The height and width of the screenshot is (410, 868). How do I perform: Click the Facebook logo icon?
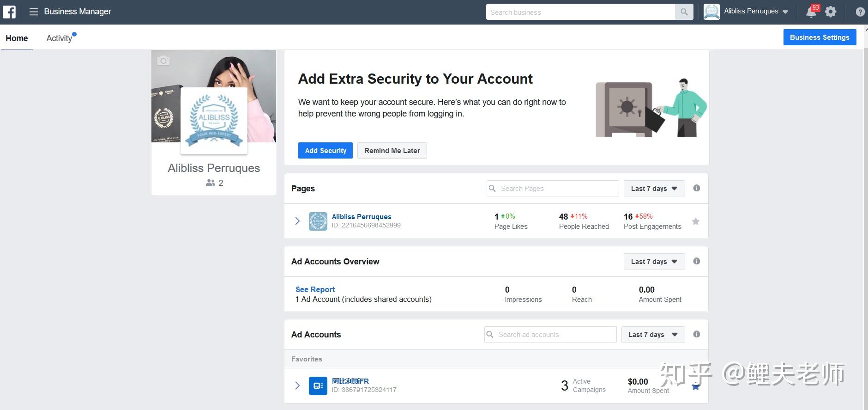tap(9, 12)
